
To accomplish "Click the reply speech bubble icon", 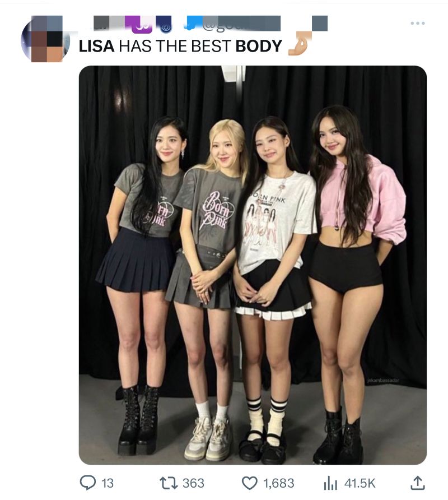I will [x=87, y=483].
